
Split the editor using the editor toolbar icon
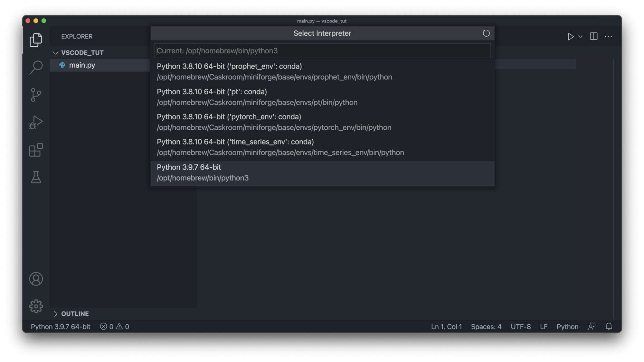tap(593, 36)
